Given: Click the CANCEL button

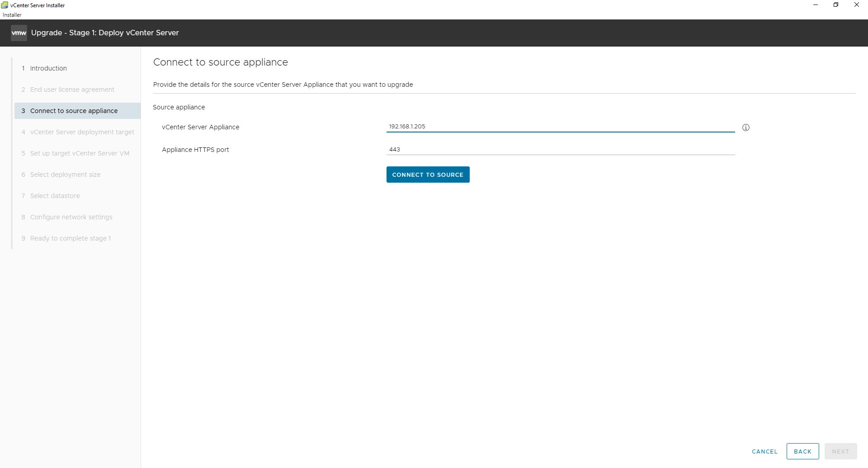Looking at the screenshot, I should pos(764,451).
